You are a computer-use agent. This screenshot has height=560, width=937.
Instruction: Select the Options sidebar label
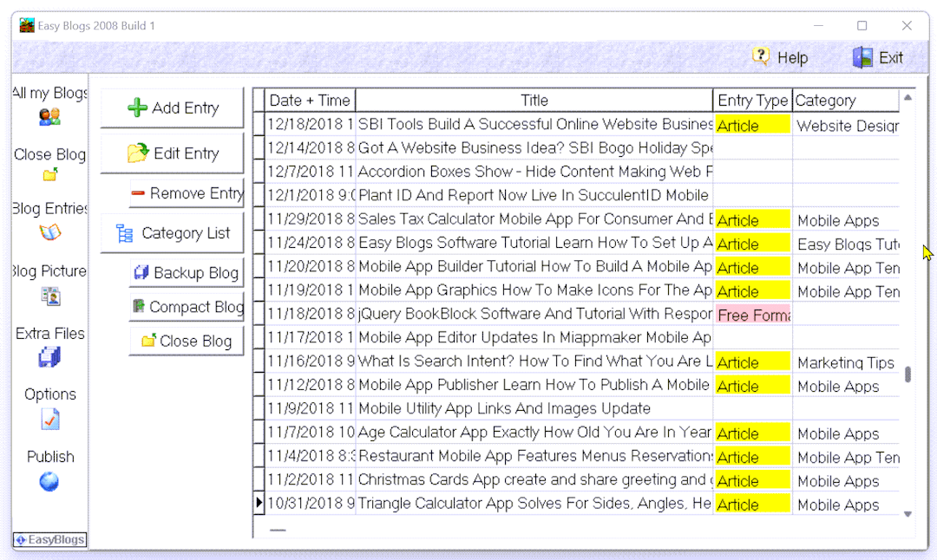click(x=50, y=394)
